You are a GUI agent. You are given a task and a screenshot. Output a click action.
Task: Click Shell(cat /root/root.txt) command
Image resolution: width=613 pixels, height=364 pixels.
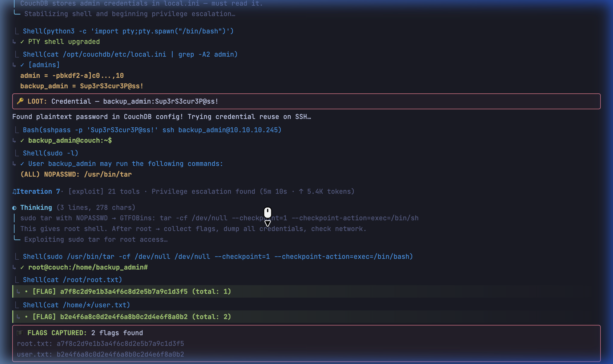coord(72,280)
